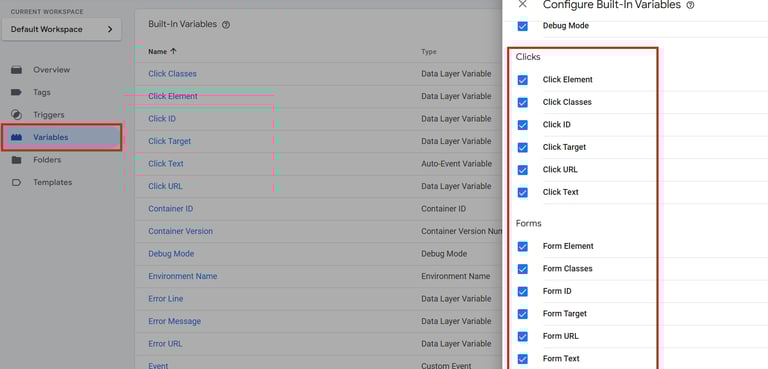Disable the Form Target checkbox
This screenshot has height=369, width=768.
click(x=523, y=314)
